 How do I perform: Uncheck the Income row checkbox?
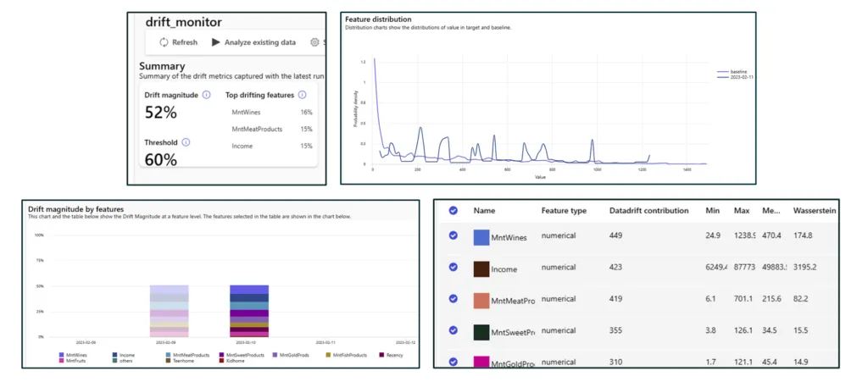coord(453,268)
